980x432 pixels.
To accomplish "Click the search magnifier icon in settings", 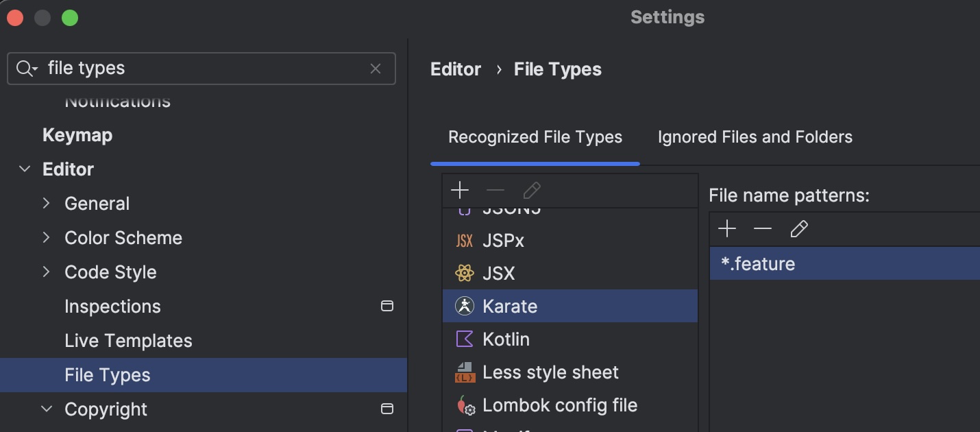I will (x=26, y=69).
